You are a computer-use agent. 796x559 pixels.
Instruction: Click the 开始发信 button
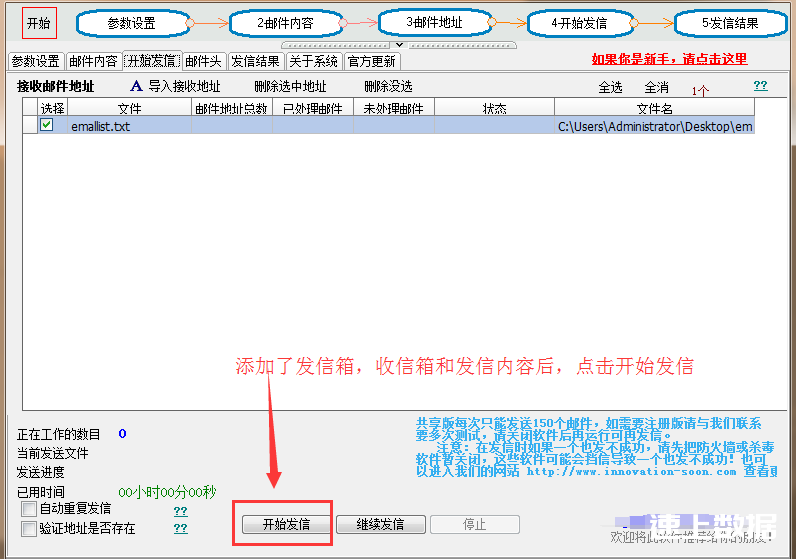click(286, 524)
